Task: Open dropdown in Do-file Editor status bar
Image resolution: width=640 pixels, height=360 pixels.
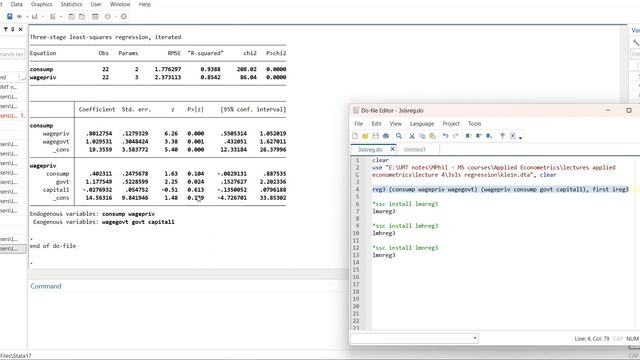Action: click(475, 338)
